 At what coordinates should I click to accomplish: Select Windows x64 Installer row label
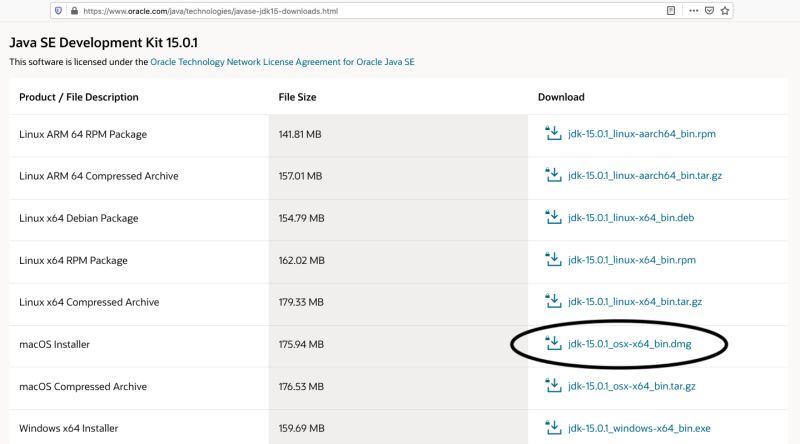(x=68, y=429)
